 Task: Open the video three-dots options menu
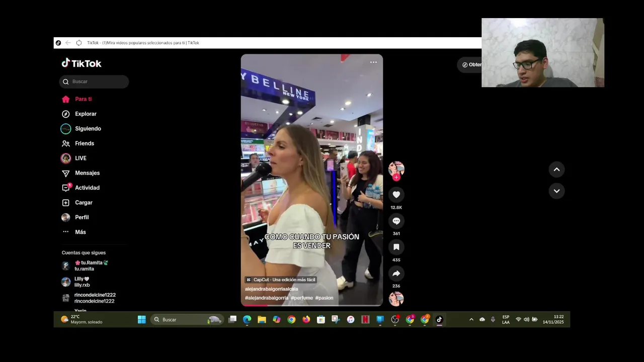coord(373,62)
